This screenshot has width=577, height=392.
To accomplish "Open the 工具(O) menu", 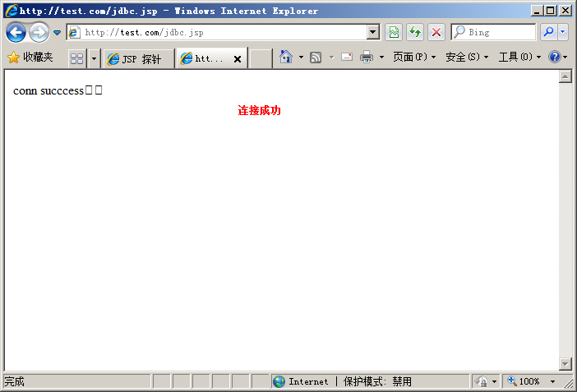I will pos(519,57).
